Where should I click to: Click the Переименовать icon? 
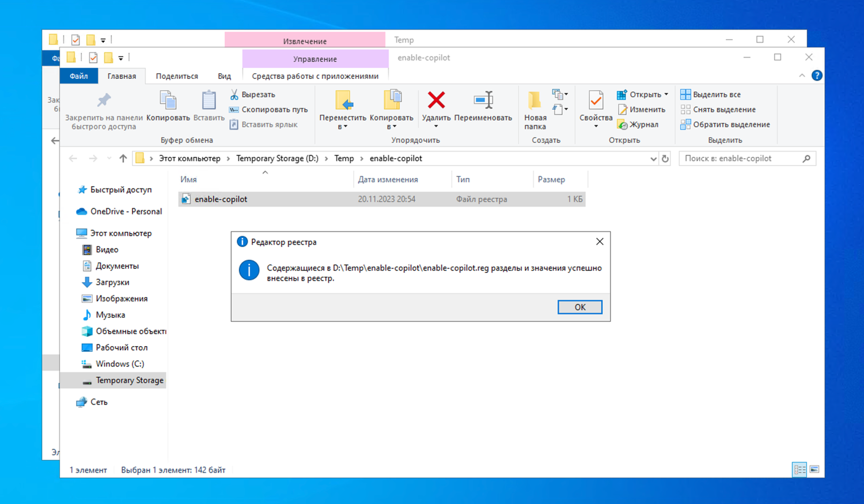point(483,100)
